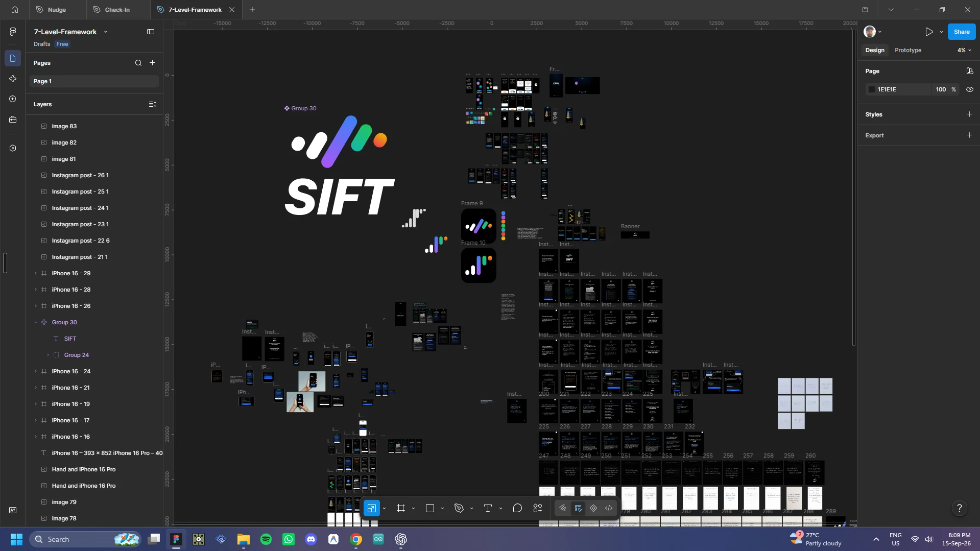Switch to the Nudge tab
This screenshot has height=551, width=980.
click(57, 10)
